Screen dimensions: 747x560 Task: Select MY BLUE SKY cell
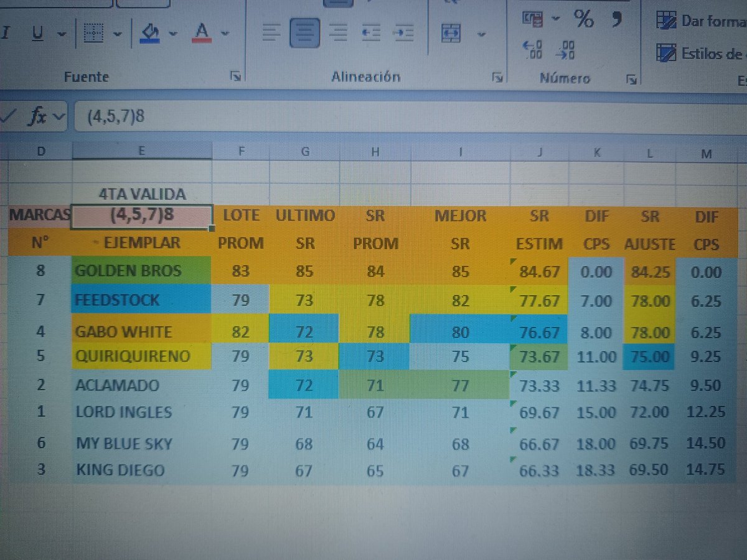(142, 444)
